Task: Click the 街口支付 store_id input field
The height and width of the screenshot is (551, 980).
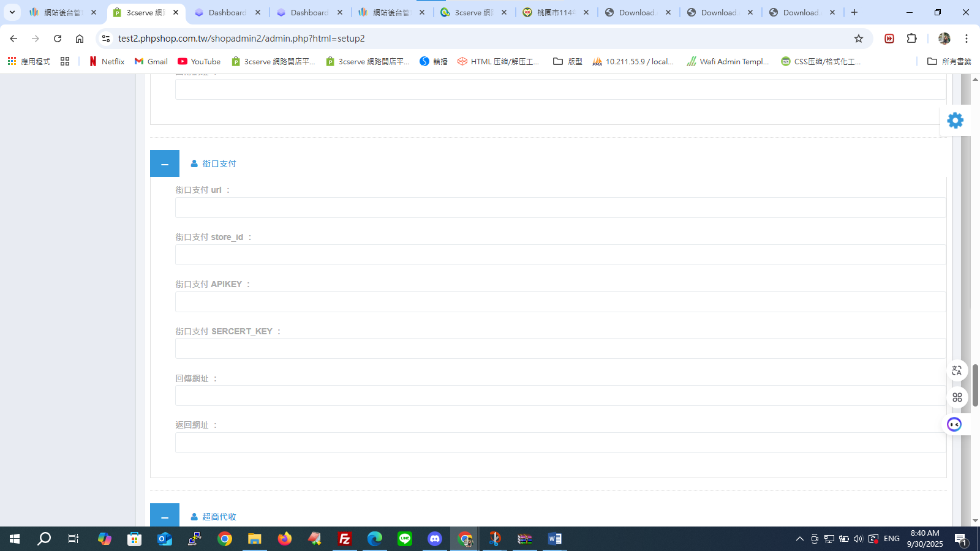Action: tap(560, 255)
